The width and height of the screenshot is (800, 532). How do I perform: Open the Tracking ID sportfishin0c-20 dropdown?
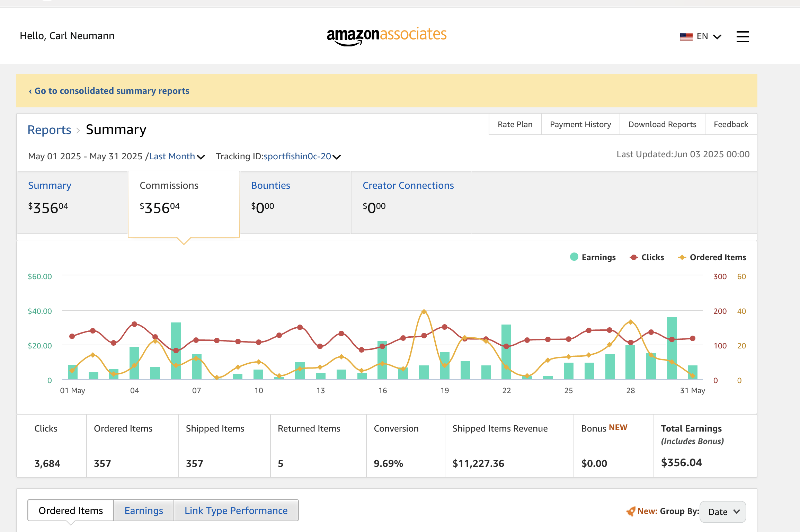point(302,157)
